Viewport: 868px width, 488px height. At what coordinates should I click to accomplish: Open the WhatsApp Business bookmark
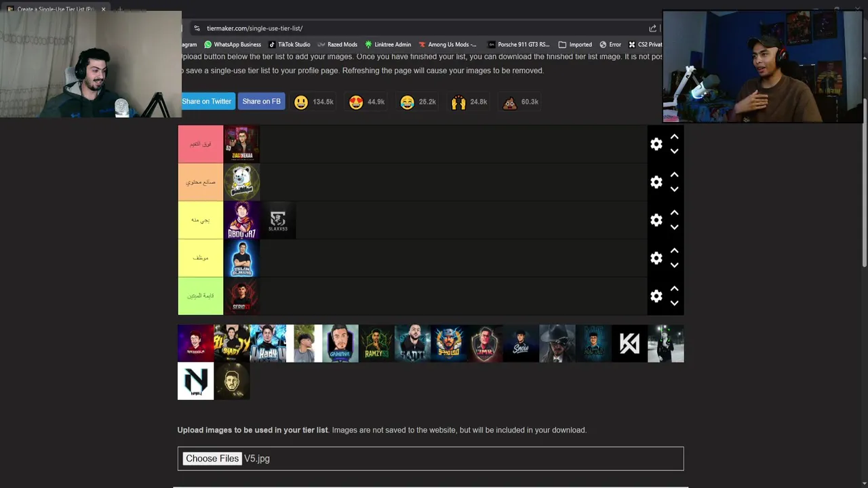(x=233, y=45)
